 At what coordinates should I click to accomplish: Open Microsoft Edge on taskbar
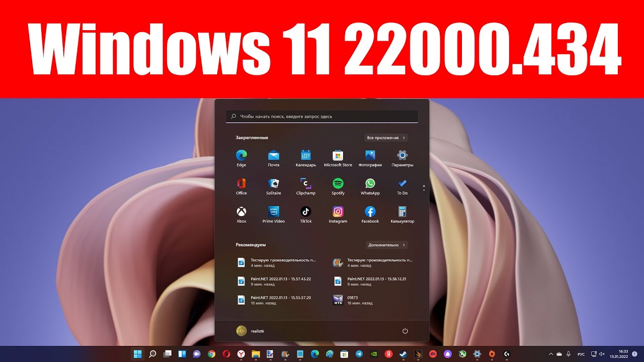click(x=315, y=354)
